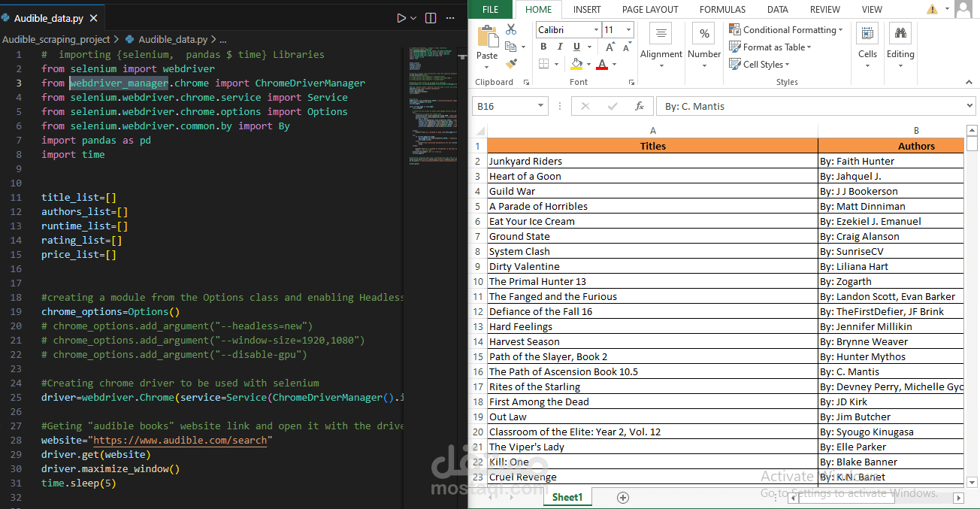This screenshot has width=980, height=509.
Task: Click the Cut scissors icon in Excel
Action: (x=511, y=29)
